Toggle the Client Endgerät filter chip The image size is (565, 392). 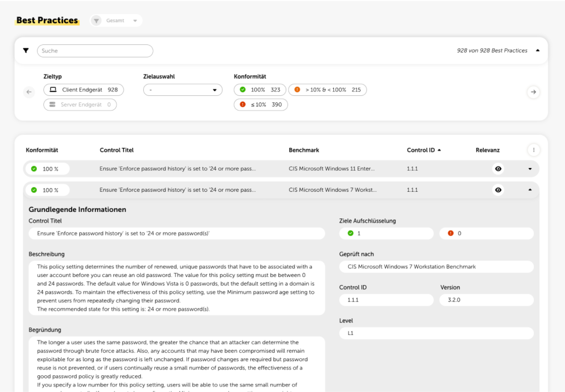click(x=83, y=90)
